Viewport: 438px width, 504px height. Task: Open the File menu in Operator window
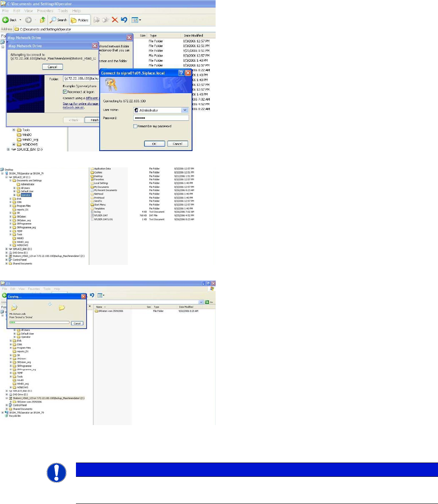tap(6, 11)
